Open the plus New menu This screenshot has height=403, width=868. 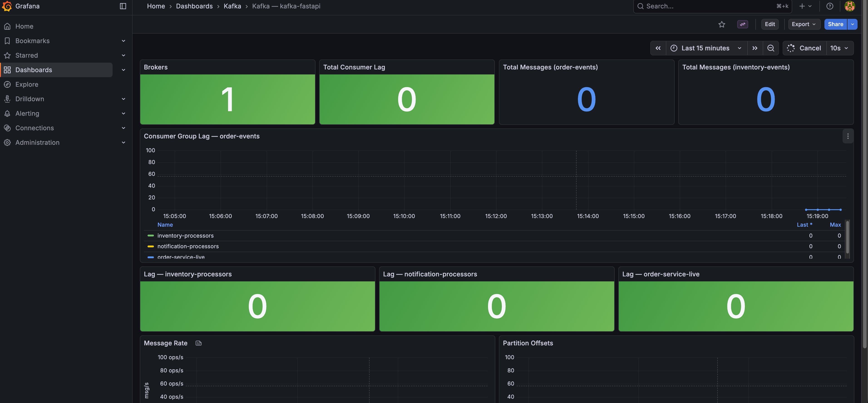[x=805, y=6]
